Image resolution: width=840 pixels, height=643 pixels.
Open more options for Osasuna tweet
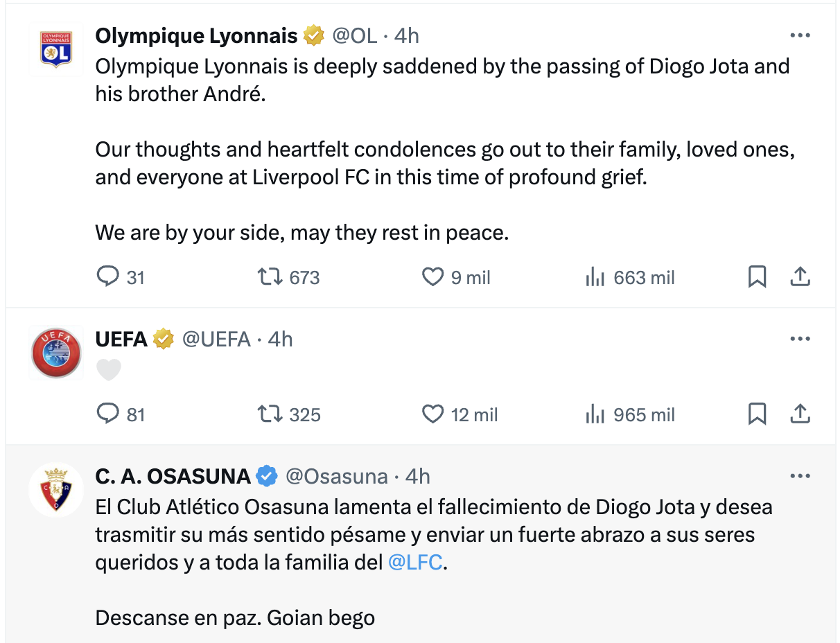click(x=800, y=476)
